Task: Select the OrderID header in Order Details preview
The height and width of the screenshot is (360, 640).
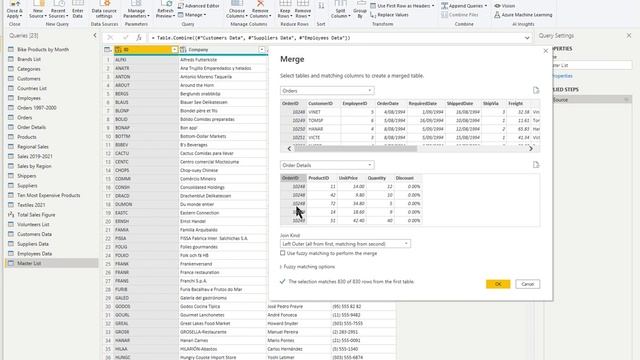Action: (293, 178)
